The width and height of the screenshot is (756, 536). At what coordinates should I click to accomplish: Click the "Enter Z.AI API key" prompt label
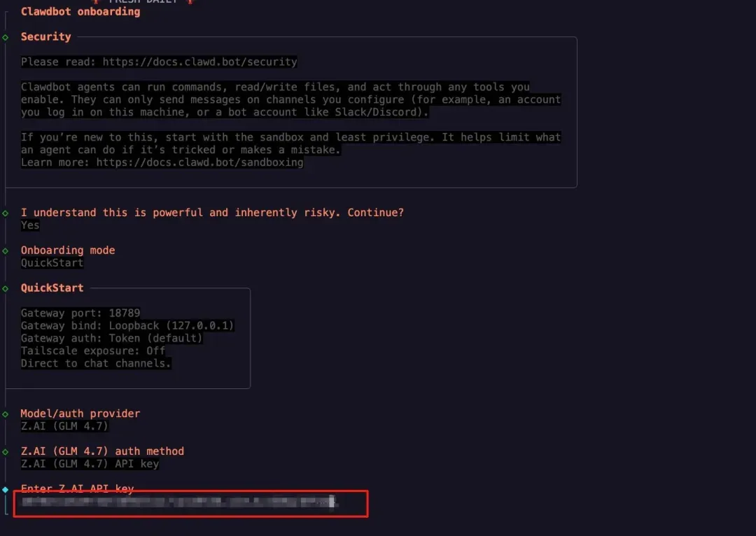pyautogui.click(x=77, y=489)
